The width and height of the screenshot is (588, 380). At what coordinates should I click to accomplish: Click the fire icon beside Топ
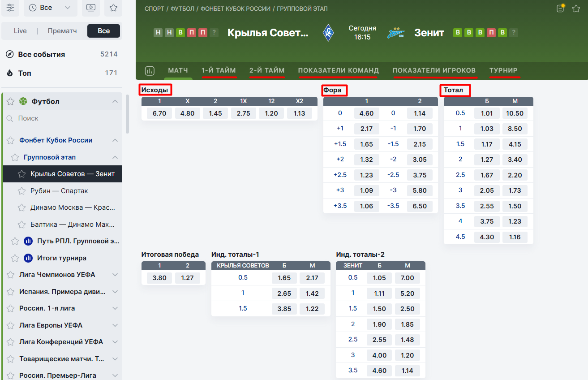(10, 73)
